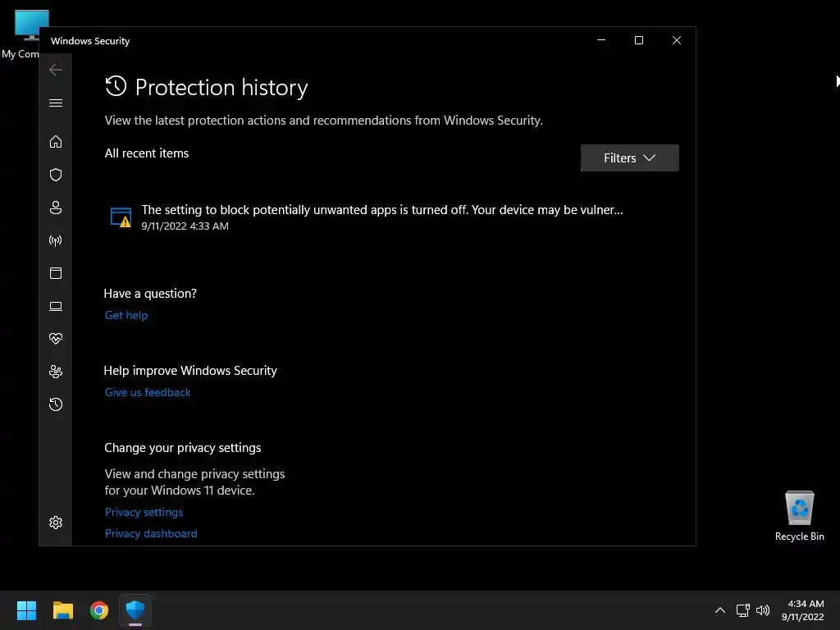Open App & browser control icon
The height and width of the screenshot is (630, 840).
click(56, 273)
